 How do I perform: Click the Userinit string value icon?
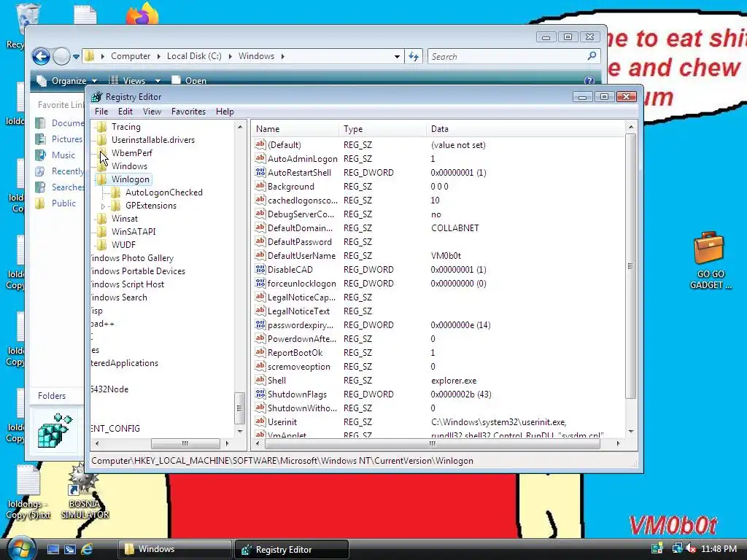[x=260, y=421]
